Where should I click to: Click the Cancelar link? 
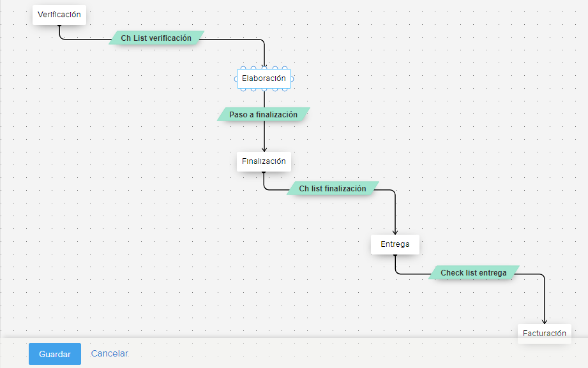[x=109, y=353]
